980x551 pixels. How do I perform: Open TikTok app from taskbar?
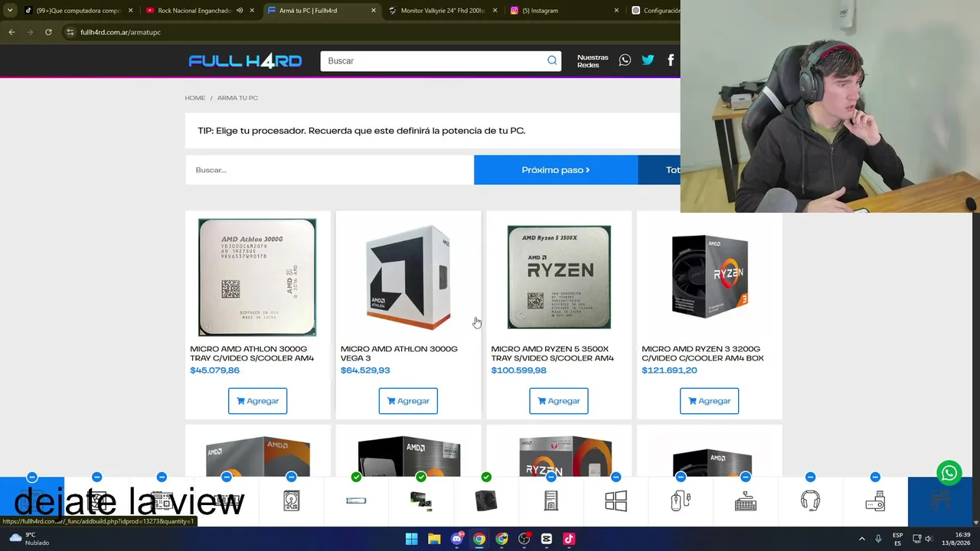click(x=569, y=539)
